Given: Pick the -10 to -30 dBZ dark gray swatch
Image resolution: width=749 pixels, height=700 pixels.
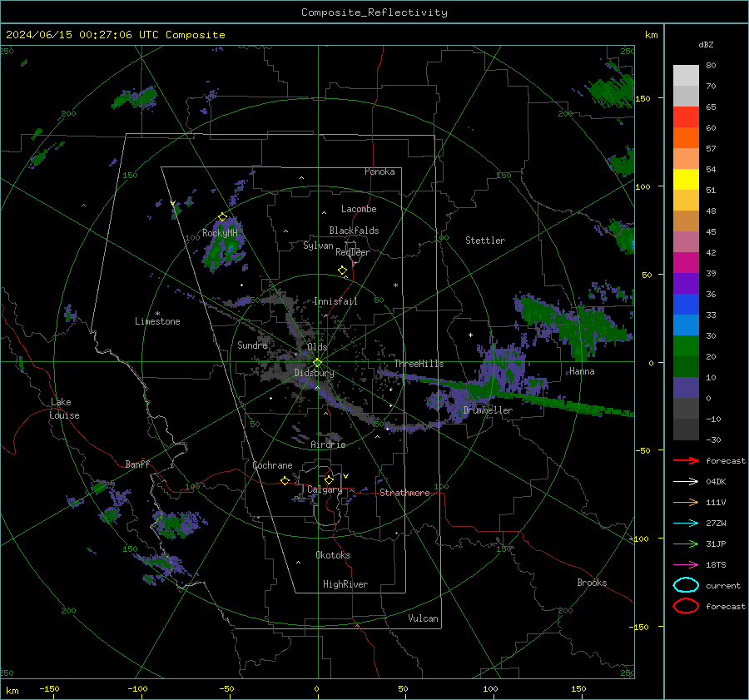Looking at the screenshot, I should pos(686,429).
